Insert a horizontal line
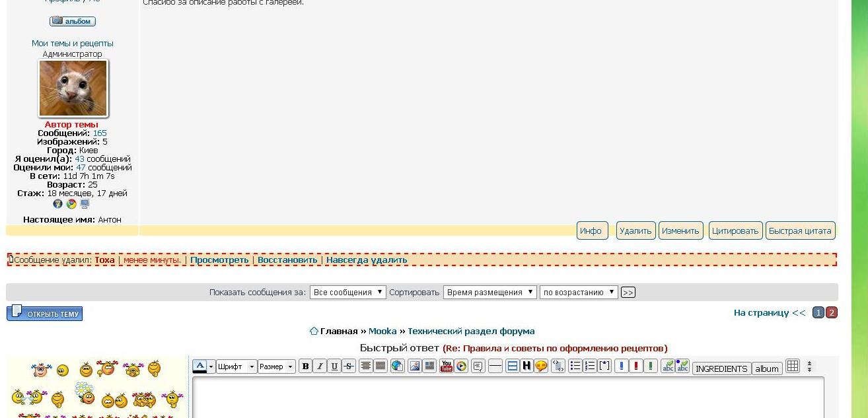 coord(495,366)
